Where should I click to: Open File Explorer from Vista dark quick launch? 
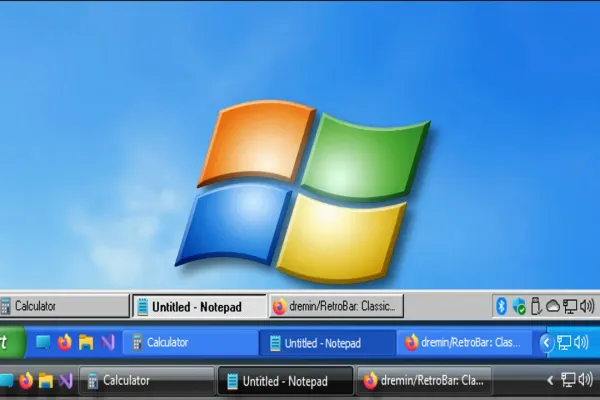[x=46, y=381]
